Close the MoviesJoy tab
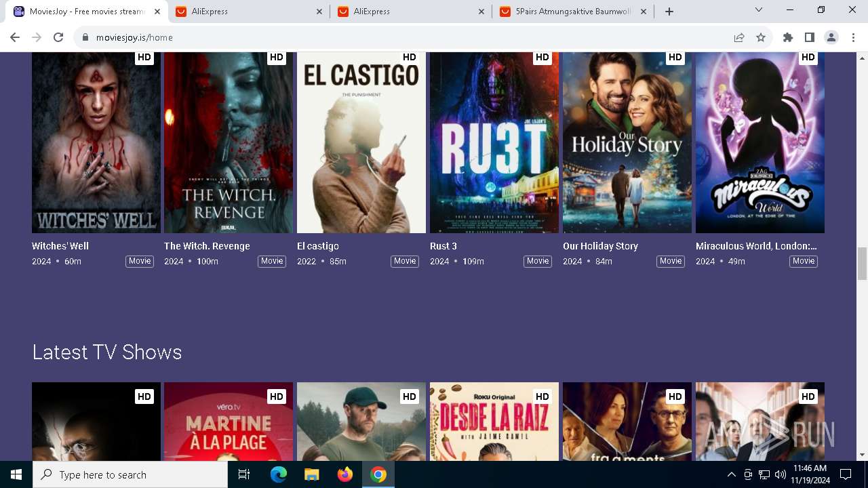This screenshot has width=868, height=488. (x=157, y=12)
